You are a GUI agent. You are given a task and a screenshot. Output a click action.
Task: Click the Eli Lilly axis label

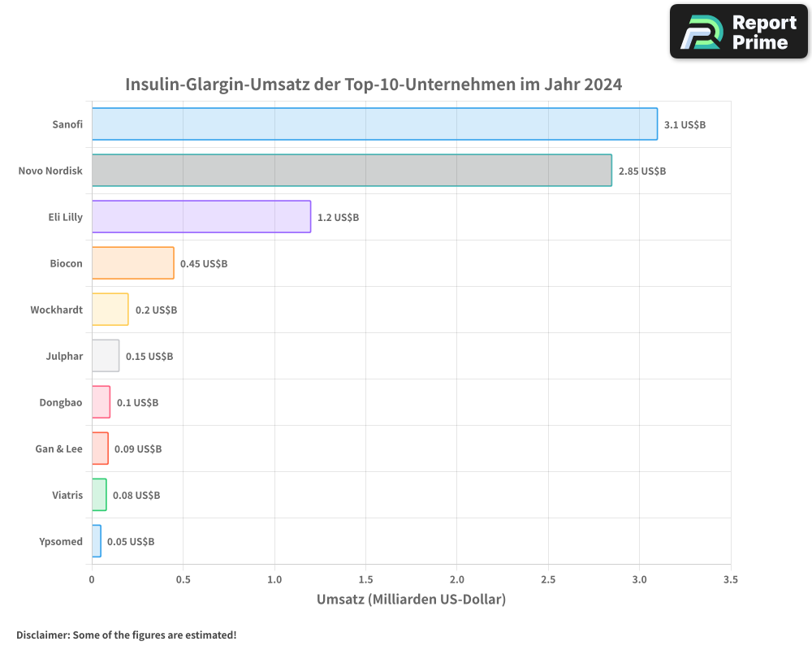pos(67,217)
